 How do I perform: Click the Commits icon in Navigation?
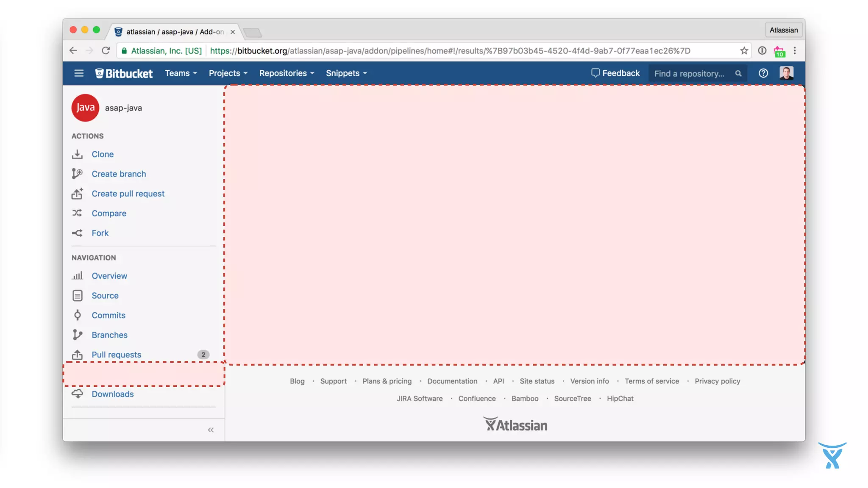(x=77, y=315)
